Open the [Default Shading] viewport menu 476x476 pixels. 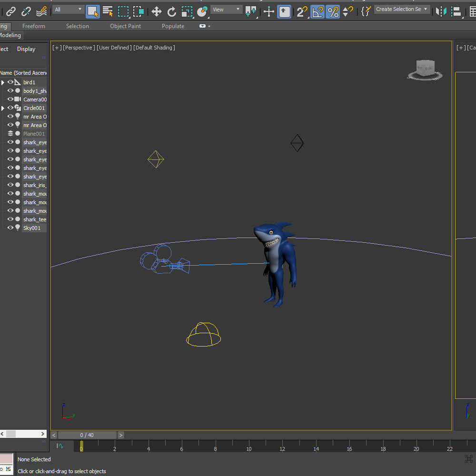[x=154, y=48]
